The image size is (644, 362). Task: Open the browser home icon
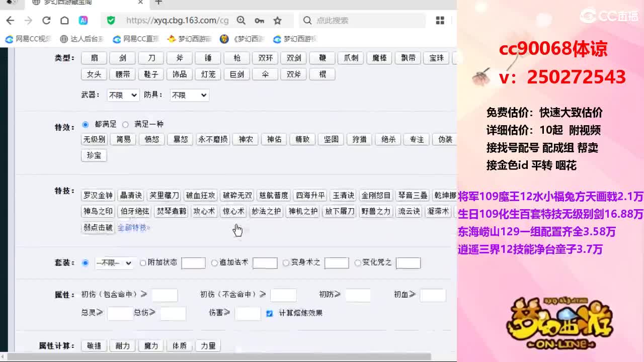tap(64, 21)
